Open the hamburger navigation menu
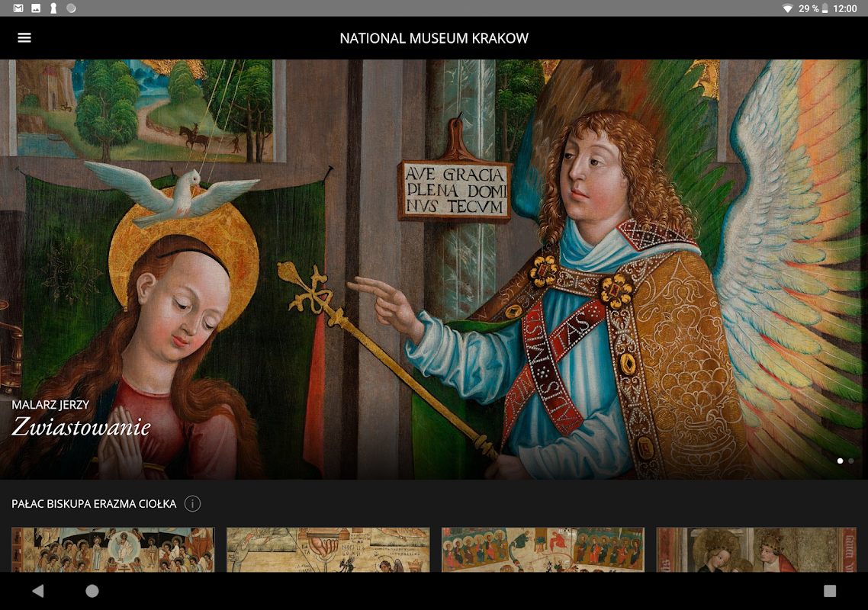Image resolution: width=868 pixels, height=610 pixels. 24,37
